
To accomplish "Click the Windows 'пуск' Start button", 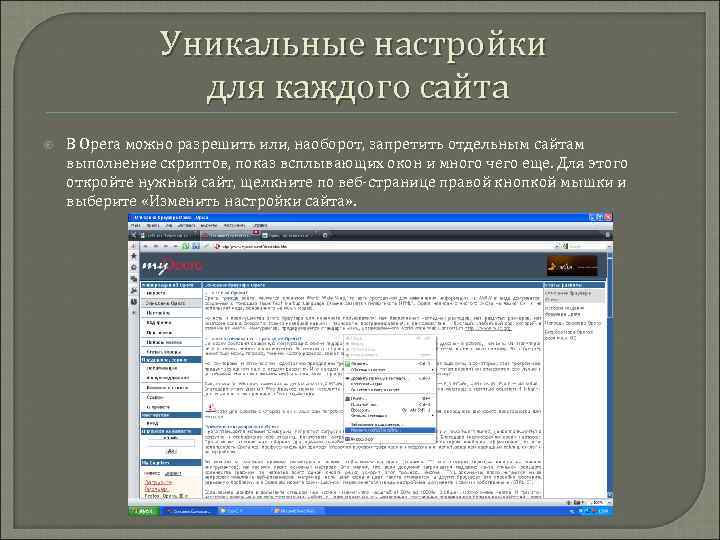I will pos(143,511).
